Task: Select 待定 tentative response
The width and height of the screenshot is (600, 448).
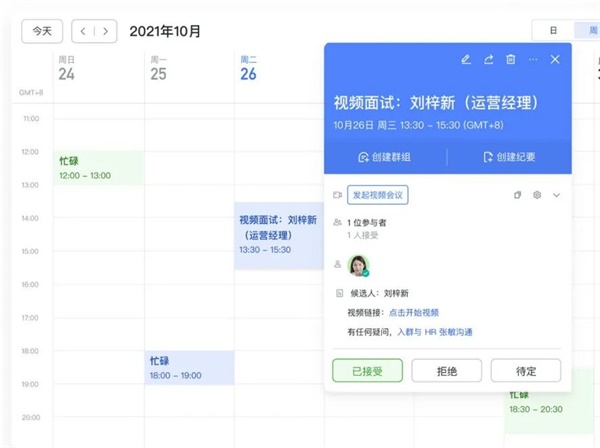Action: (526, 371)
